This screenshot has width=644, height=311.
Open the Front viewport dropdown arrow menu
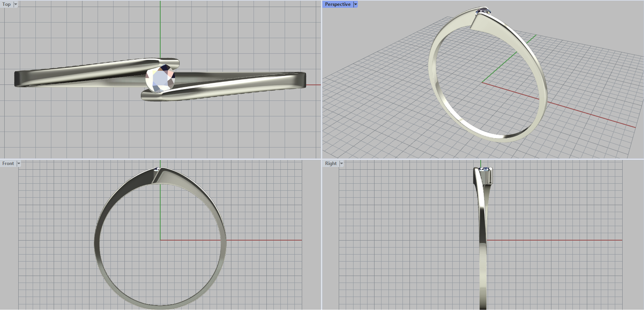[x=19, y=164]
